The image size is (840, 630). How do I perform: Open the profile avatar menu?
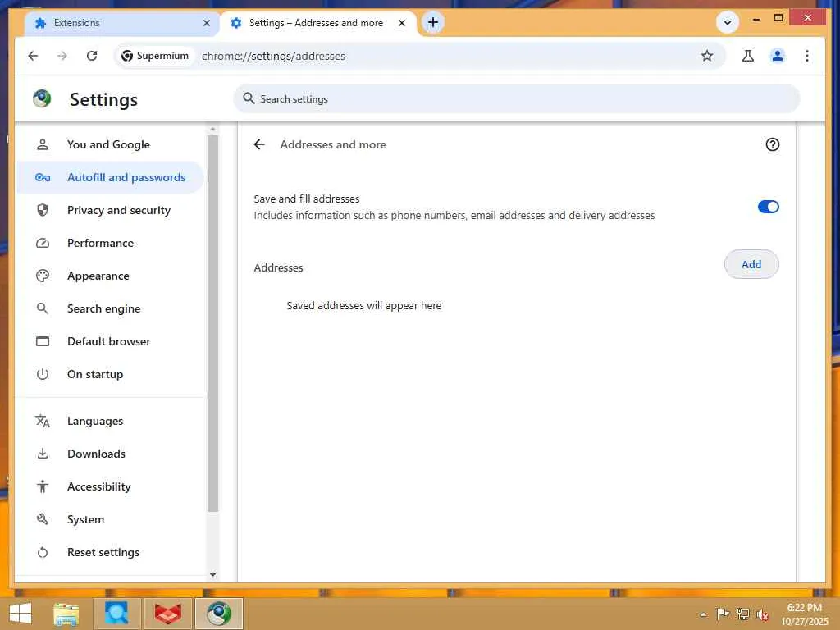[x=778, y=56]
